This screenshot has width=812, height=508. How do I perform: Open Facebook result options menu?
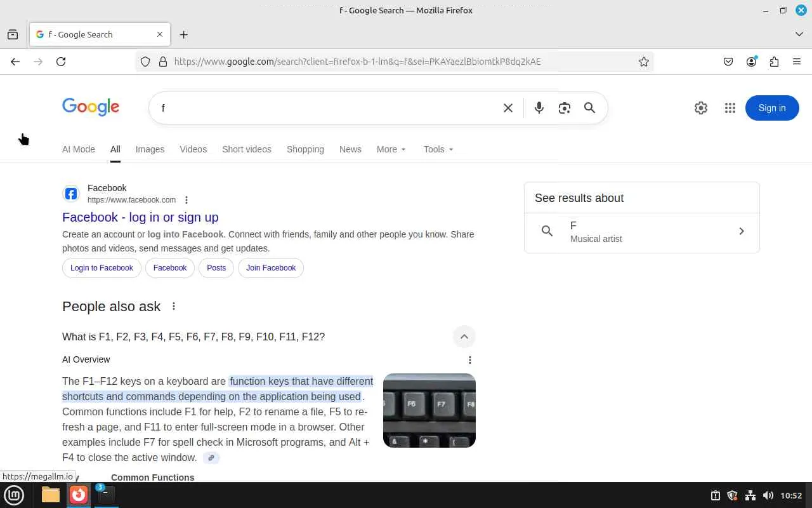[x=187, y=200]
